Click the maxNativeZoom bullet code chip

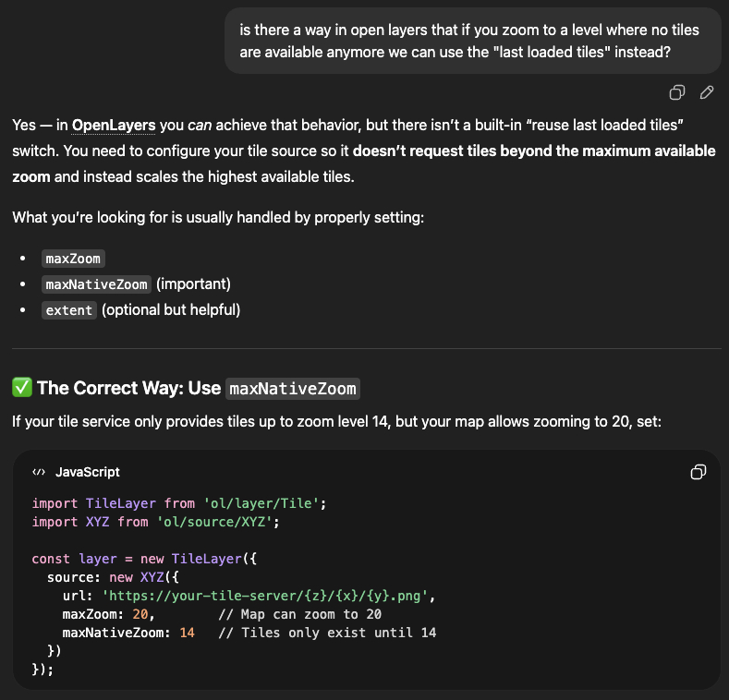(x=97, y=284)
